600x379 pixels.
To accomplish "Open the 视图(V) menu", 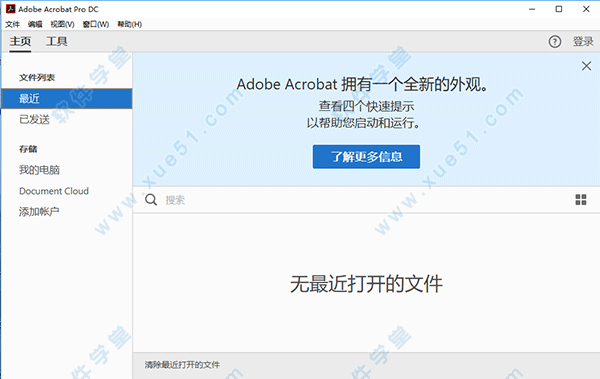I will (x=62, y=25).
